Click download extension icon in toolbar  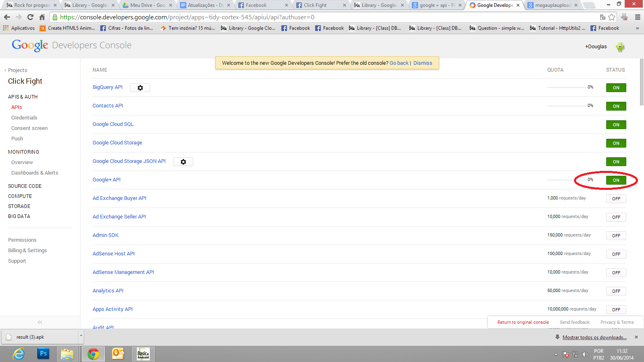[624, 17]
